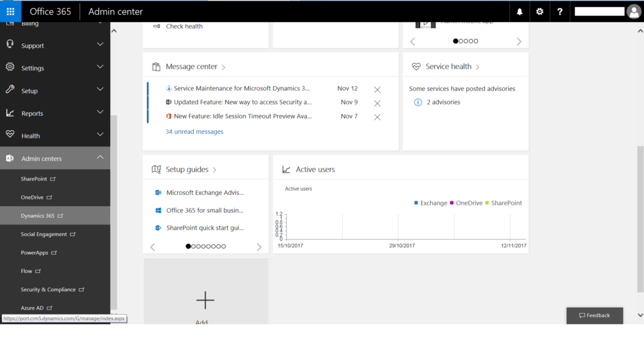Screen dimensions: 644x346
Task: Click the Admin centers icon
Action: pos(10,158)
